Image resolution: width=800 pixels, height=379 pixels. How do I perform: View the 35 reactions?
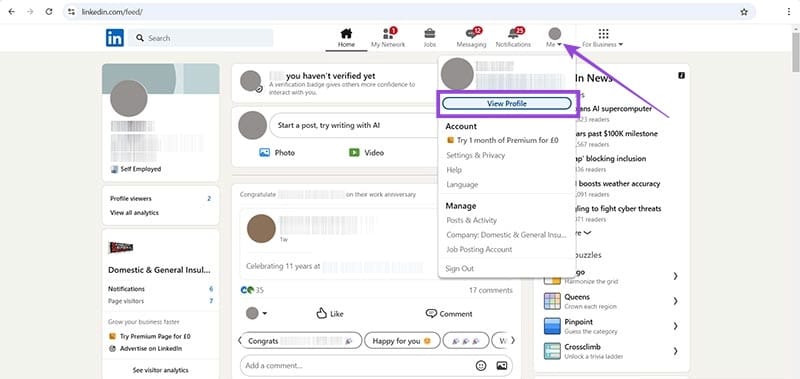click(x=252, y=290)
